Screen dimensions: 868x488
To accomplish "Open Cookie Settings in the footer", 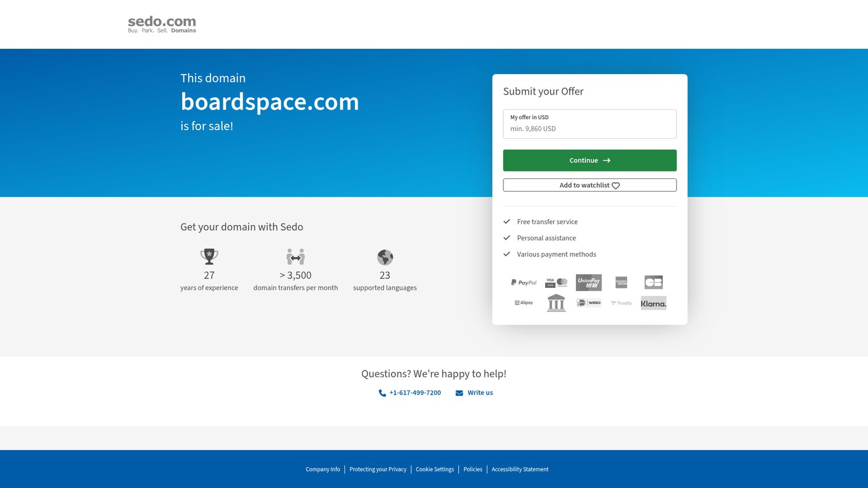I will [x=435, y=469].
